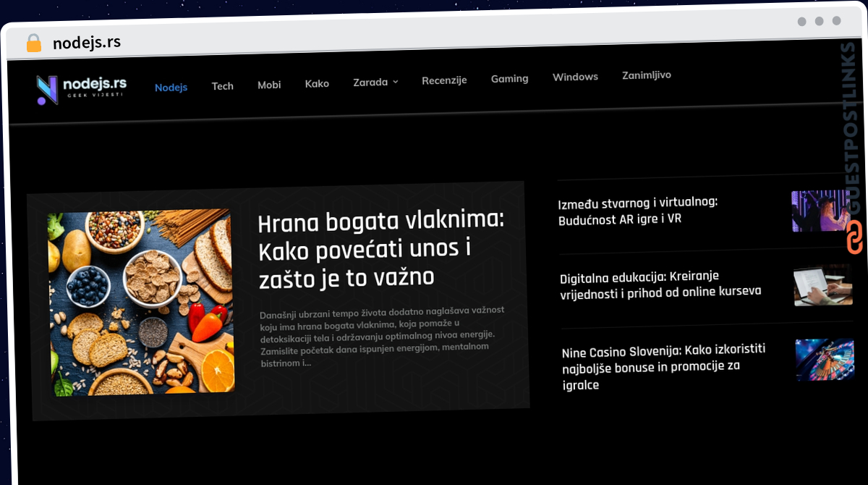
Task: Click the nodejs.rs address text
Action: (87, 42)
